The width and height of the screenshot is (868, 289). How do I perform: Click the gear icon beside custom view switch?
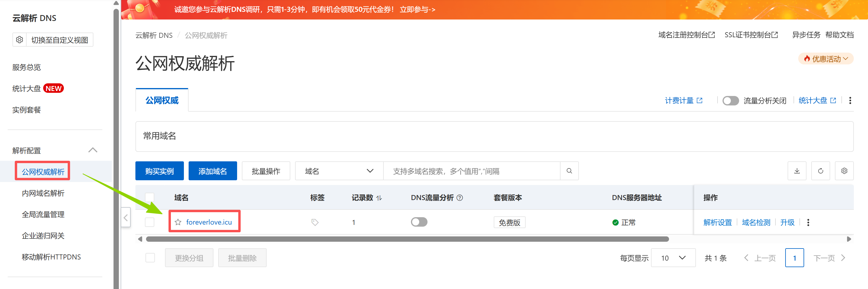[x=20, y=40]
